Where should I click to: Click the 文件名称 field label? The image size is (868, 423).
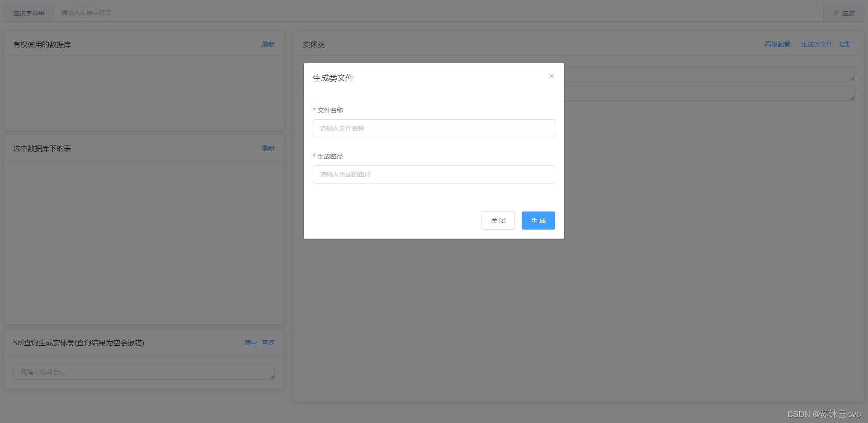tap(330, 110)
